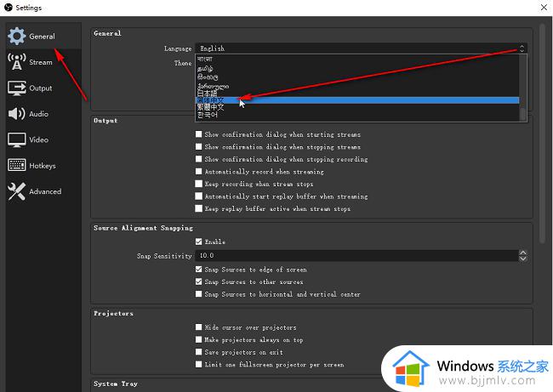Enable keep replay buffer active option
553x392 pixels.
198,208
